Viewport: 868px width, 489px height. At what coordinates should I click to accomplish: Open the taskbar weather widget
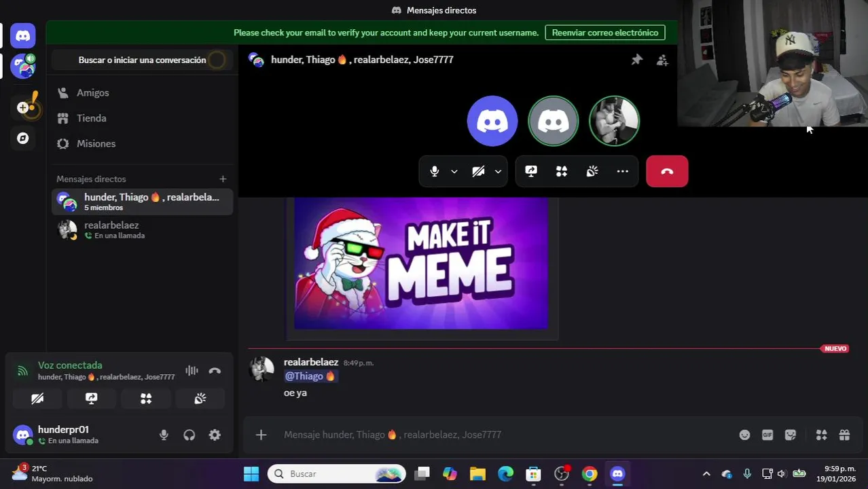coord(52,473)
